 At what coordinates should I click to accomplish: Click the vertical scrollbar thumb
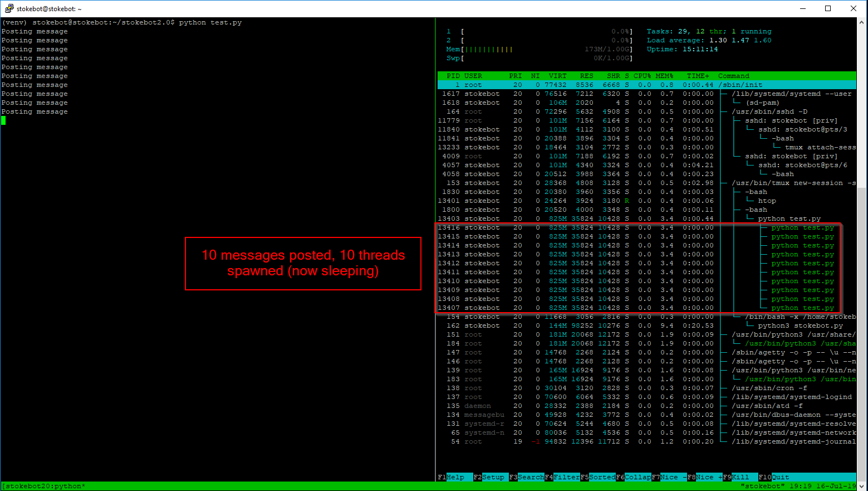click(x=862, y=333)
